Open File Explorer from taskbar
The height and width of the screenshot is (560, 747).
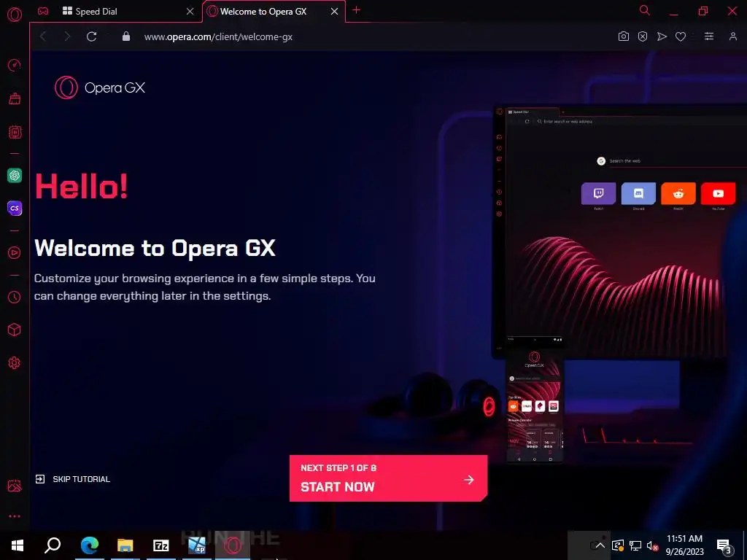click(x=125, y=545)
